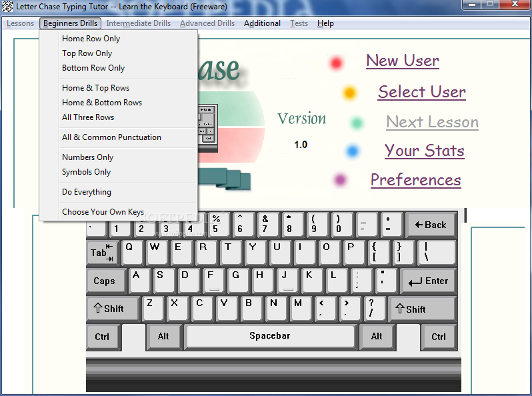The image size is (532, 396).
Task: Click the left Ctrl key
Action: pos(103,337)
